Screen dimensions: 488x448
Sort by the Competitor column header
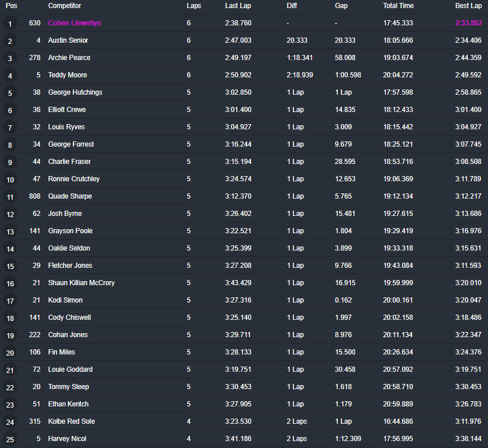pyautogui.click(x=65, y=6)
